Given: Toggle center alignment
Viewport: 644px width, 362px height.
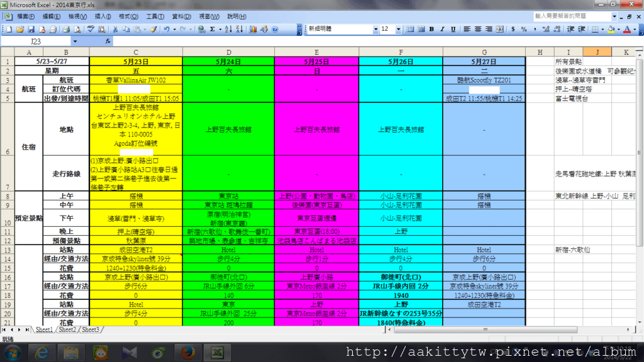Looking at the screenshot, I should [x=478, y=29].
